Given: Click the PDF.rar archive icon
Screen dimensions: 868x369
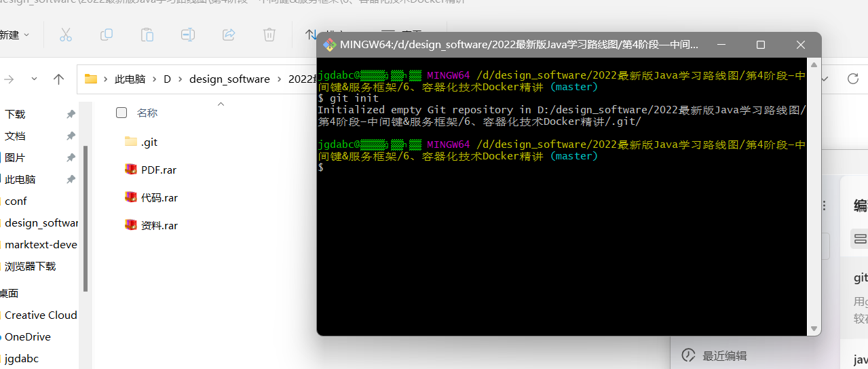Looking at the screenshot, I should point(131,170).
